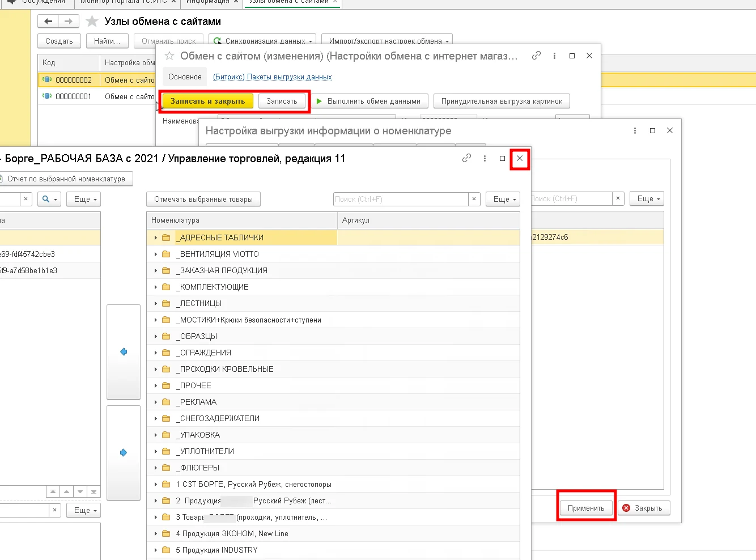Star the Обмен с сайтом dialog as favorite
This screenshot has height=560, width=756.
point(169,56)
